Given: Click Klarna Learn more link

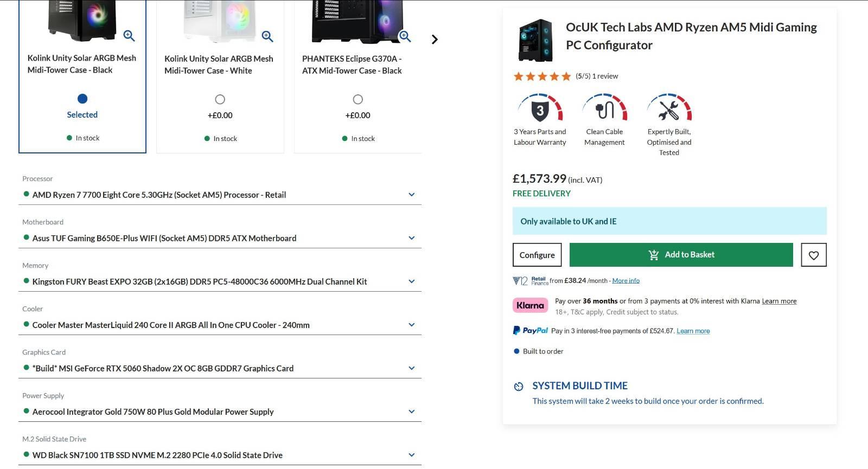Looking at the screenshot, I should click(x=779, y=301).
